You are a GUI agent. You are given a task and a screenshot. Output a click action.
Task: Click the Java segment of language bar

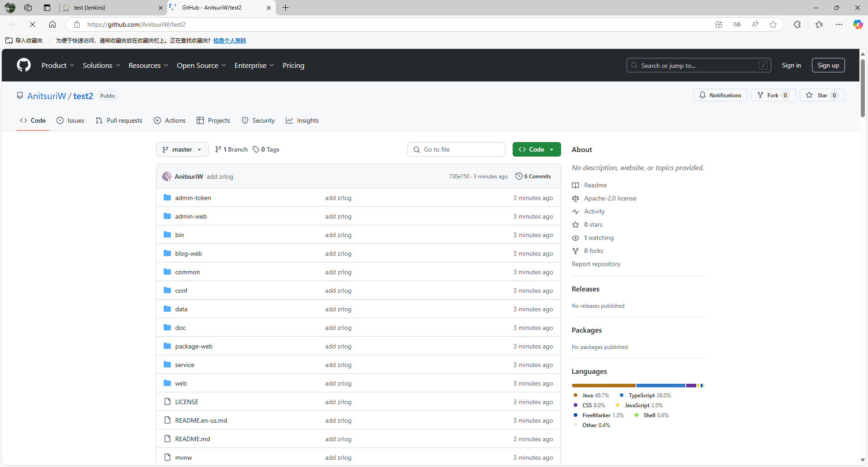[603, 386]
